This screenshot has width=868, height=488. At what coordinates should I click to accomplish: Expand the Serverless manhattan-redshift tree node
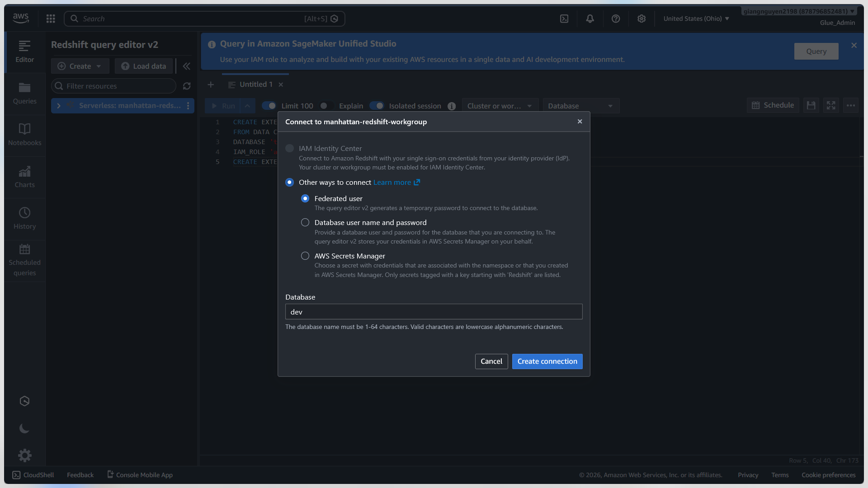59,106
